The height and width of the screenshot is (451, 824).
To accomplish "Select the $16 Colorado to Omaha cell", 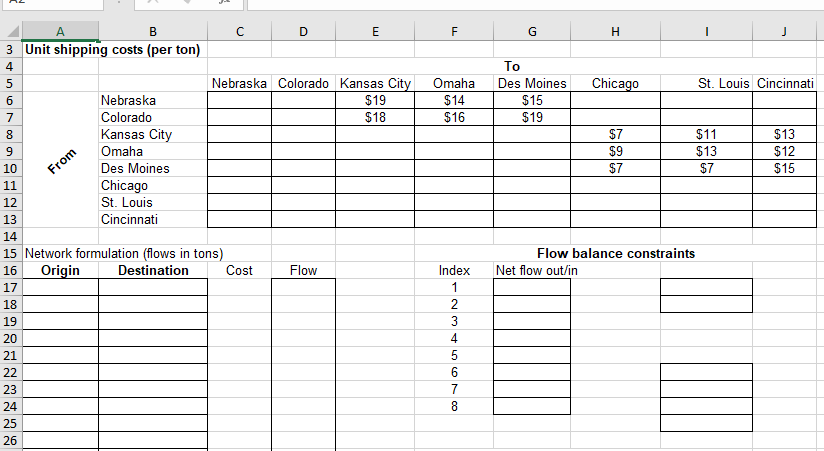I will click(x=454, y=117).
